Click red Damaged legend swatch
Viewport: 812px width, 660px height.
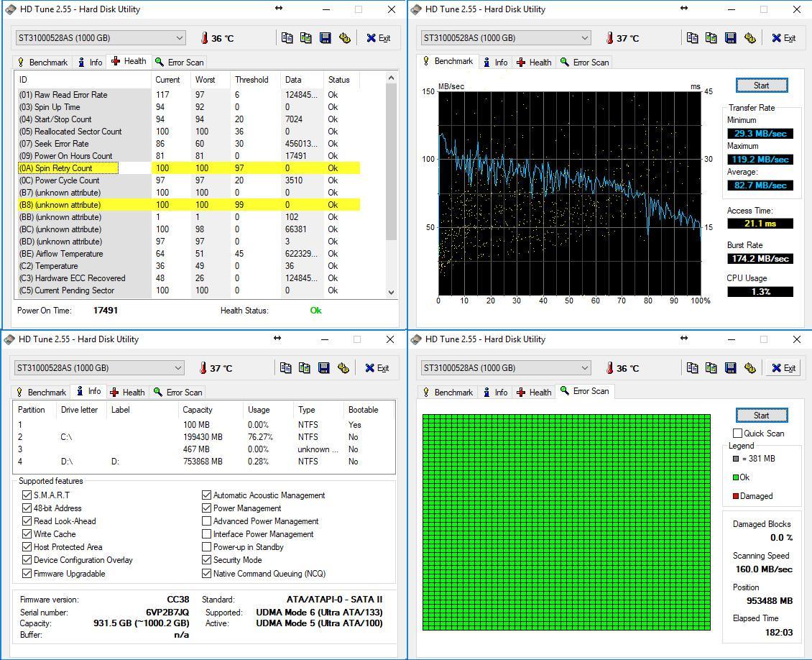click(736, 496)
